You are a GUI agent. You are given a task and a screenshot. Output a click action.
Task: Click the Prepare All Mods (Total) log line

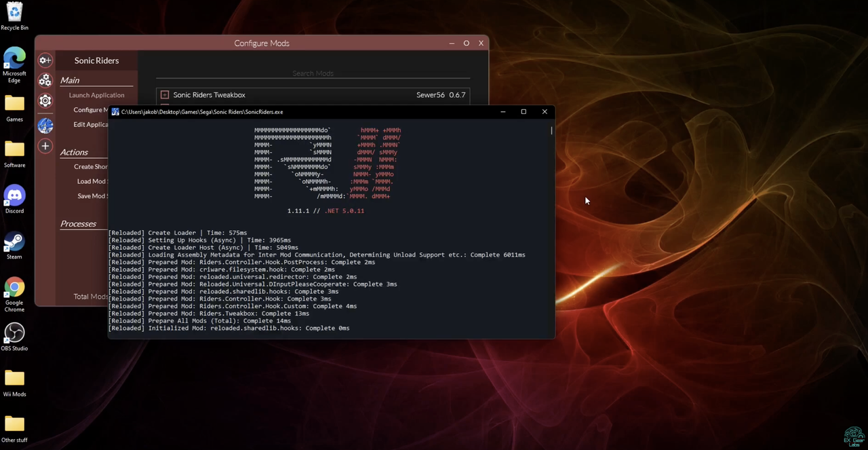(199, 321)
